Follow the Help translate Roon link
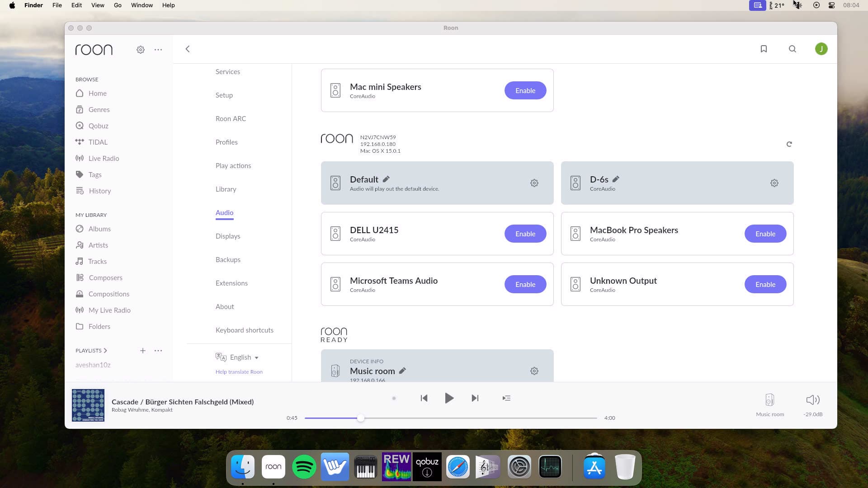Screen dimensions: 868x488 click(239, 372)
